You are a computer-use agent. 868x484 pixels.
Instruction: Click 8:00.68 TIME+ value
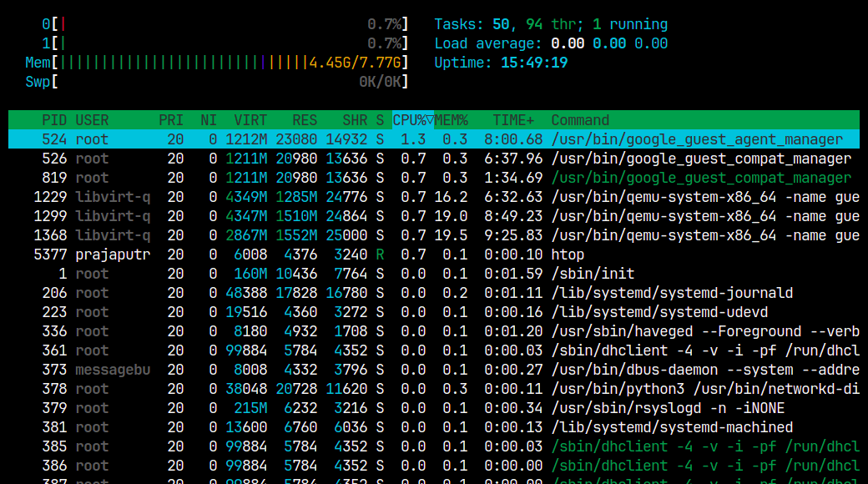click(513, 139)
